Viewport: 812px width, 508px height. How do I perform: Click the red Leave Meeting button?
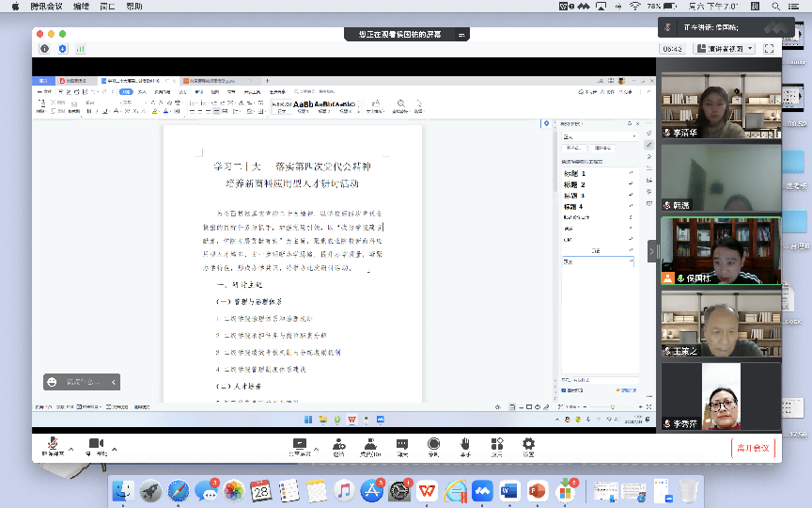[753, 448]
